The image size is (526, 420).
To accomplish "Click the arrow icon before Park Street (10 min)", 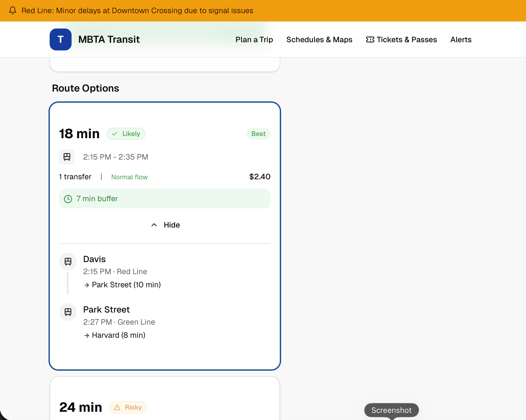I will (87, 285).
